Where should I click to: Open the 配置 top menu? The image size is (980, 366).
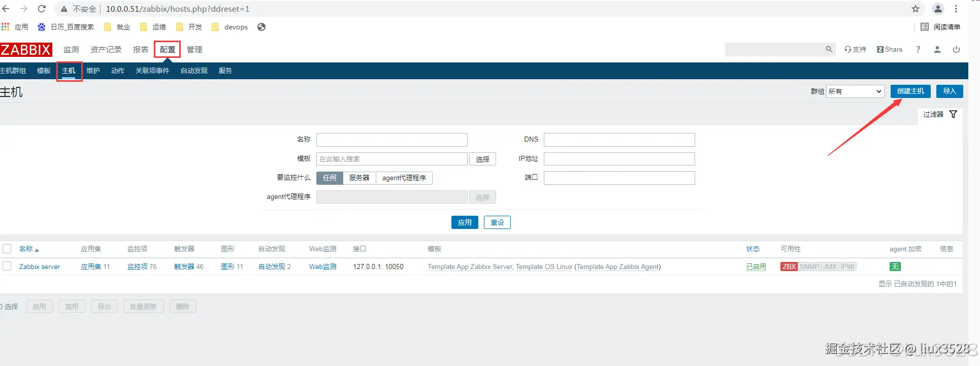tap(168, 49)
